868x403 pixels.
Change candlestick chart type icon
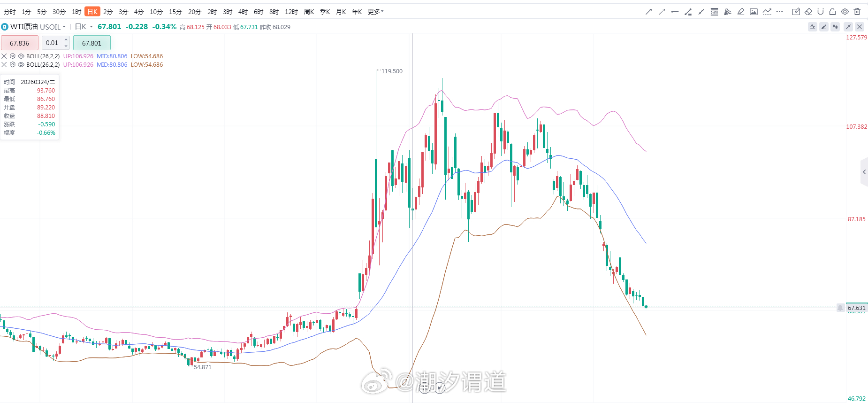tap(835, 27)
